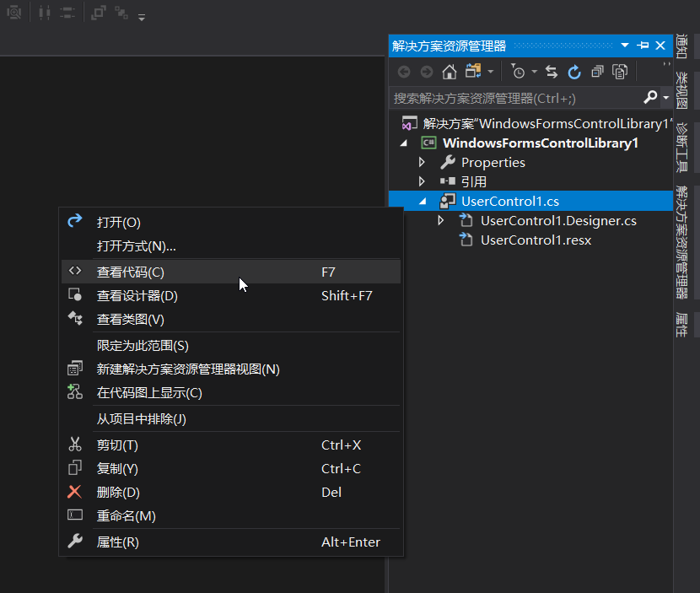700x593 pixels.
Task: Choose 剪切(T) from the context menu
Action: [231, 445]
